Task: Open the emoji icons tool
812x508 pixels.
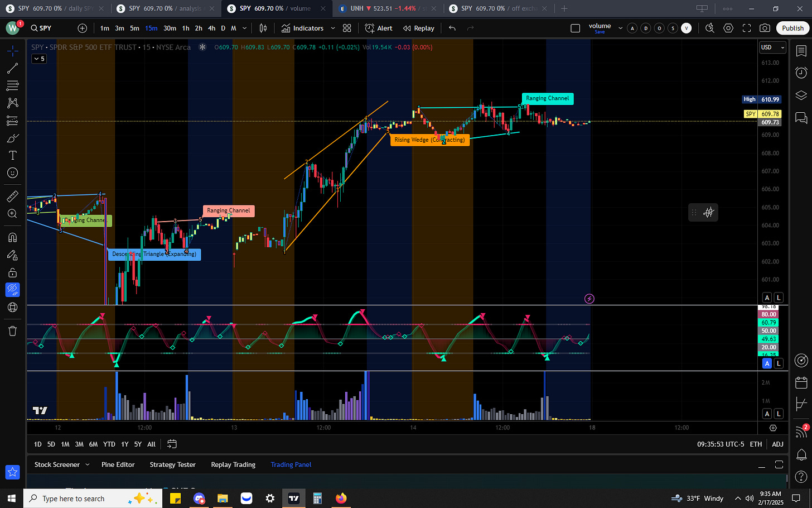Action: [12, 173]
